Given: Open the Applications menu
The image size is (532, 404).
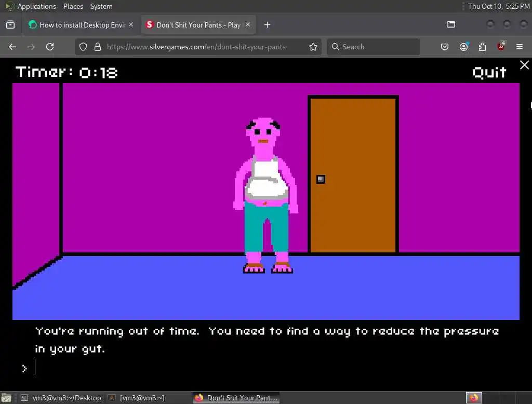Looking at the screenshot, I should 37,6.
